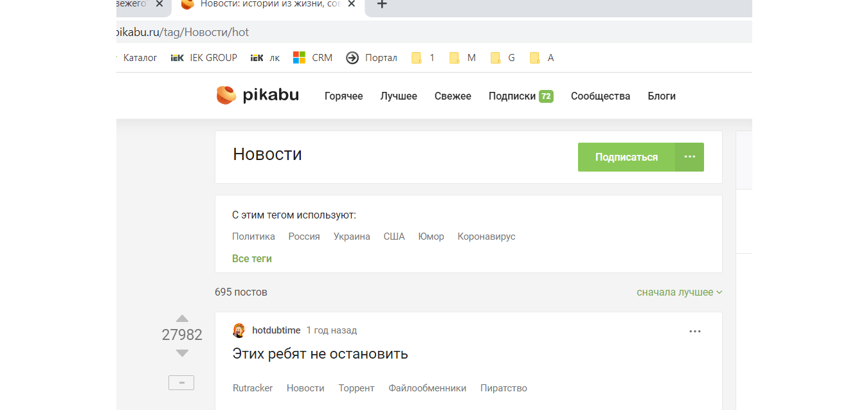This screenshot has height=410, width=868.
Task: Open the new browser tab plus icon
Action: point(382,4)
